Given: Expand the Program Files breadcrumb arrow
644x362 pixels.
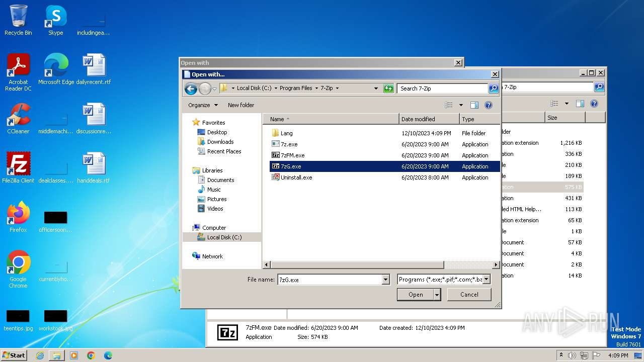Looking at the screenshot, I should 316,88.
